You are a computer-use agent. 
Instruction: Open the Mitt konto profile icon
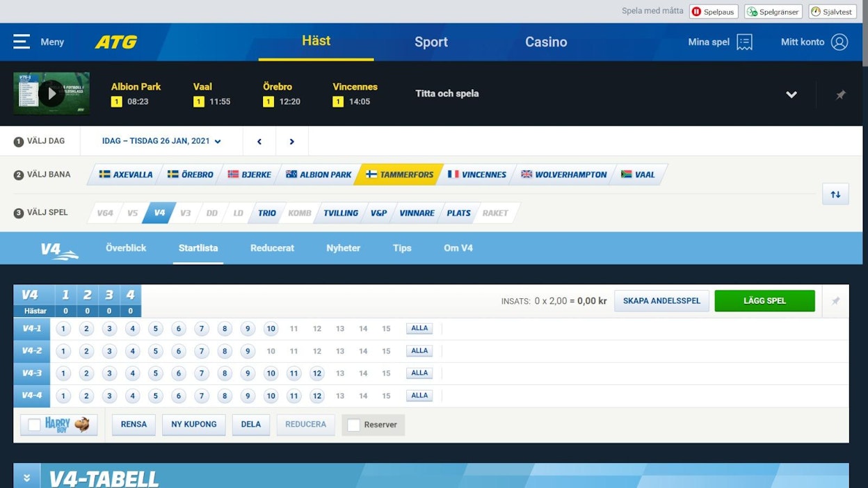coord(839,42)
